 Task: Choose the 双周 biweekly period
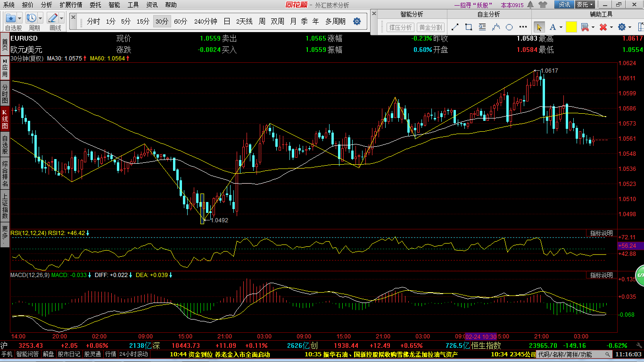(278, 21)
